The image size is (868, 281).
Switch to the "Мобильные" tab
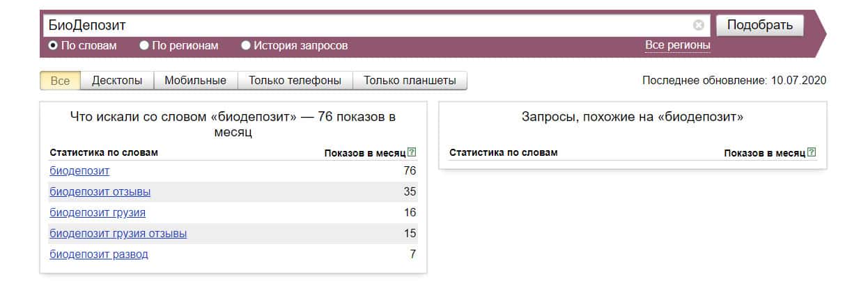[x=195, y=81]
